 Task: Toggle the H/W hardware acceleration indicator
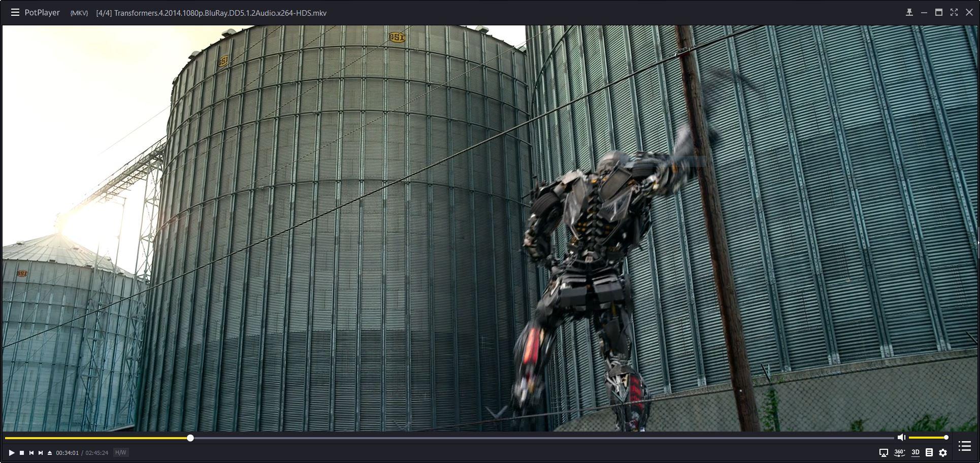coord(120,452)
